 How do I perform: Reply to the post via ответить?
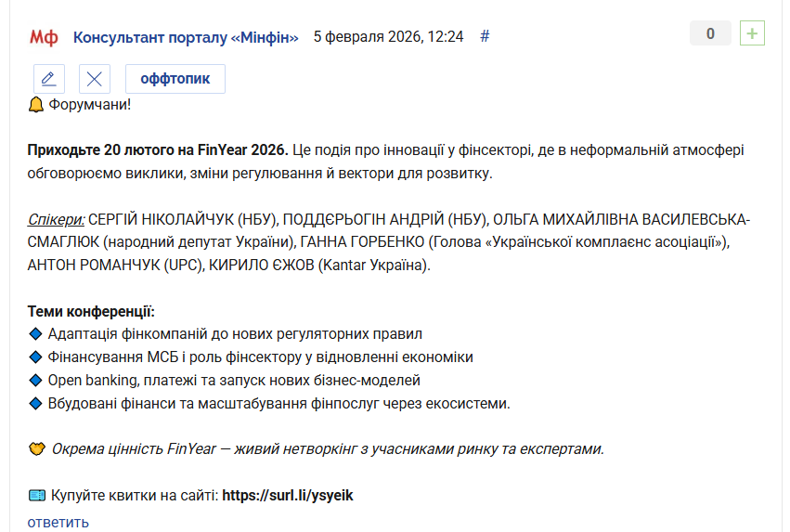[58, 522]
